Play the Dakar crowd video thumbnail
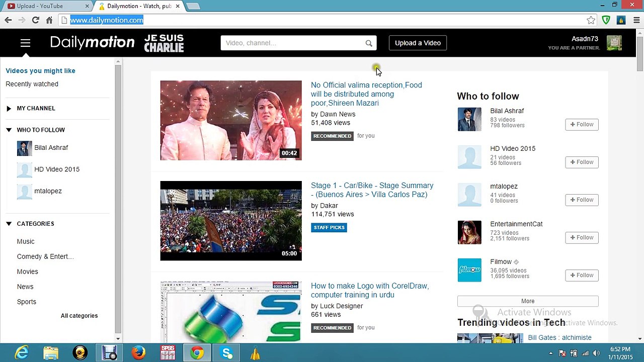The image size is (644, 362). click(x=231, y=221)
